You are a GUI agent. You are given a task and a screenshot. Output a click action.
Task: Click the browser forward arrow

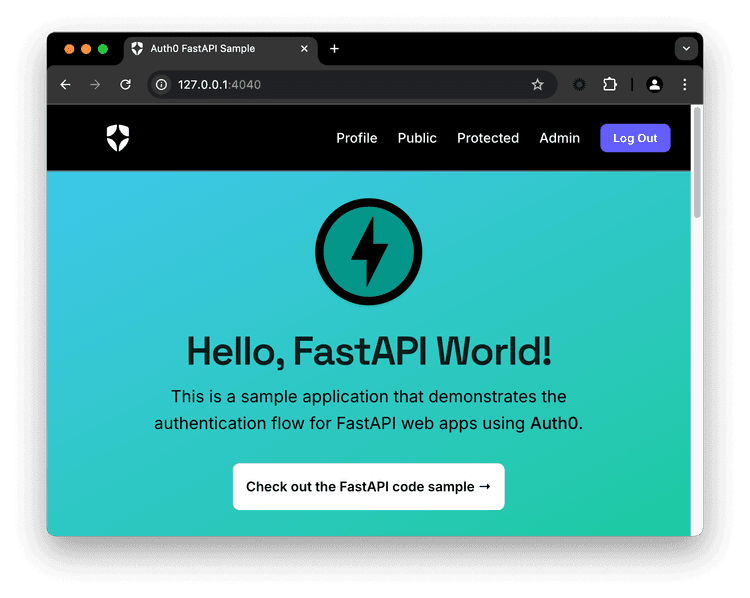tap(95, 85)
